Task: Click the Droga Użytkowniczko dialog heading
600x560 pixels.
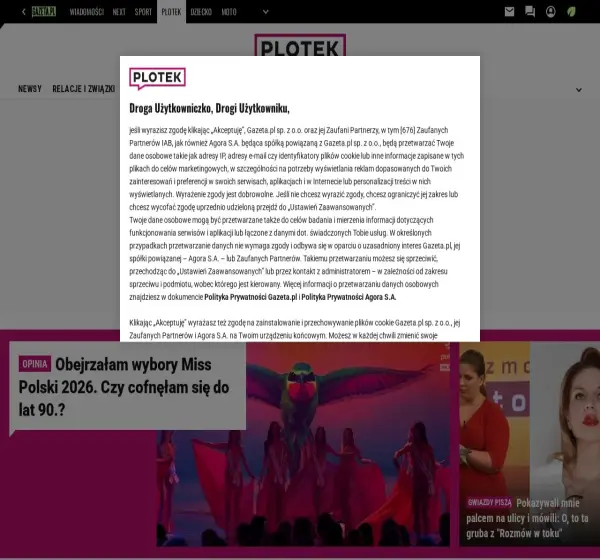Action: 209,109
